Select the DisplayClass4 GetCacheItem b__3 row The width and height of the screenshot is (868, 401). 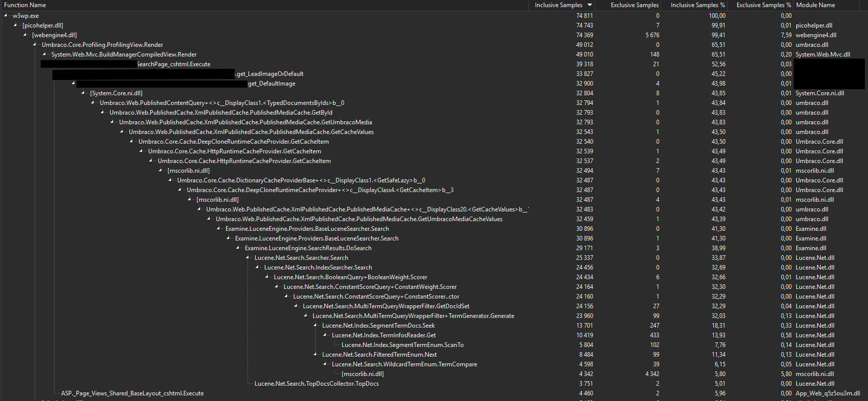tap(434, 190)
